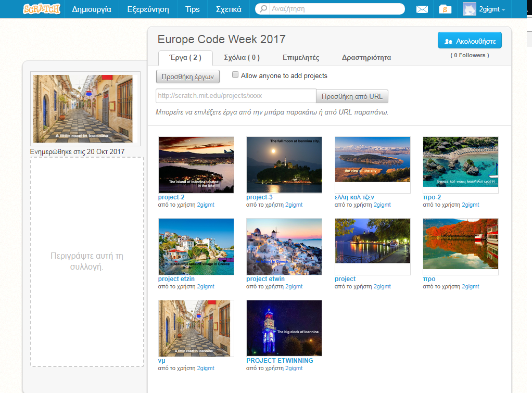Image resolution: width=532 pixels, height=393 pixels.
Task: Click the προ-2 title link
Action: [432, 197]
